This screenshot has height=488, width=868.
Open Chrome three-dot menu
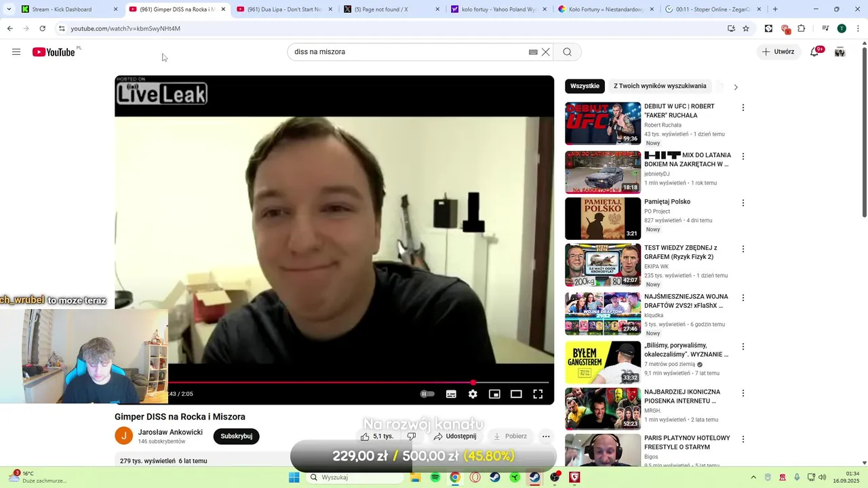pos(857,28)
